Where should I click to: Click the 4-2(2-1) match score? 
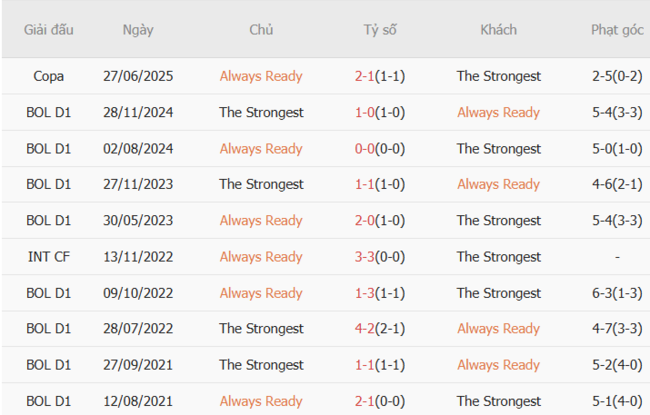[x=380, y=329]
